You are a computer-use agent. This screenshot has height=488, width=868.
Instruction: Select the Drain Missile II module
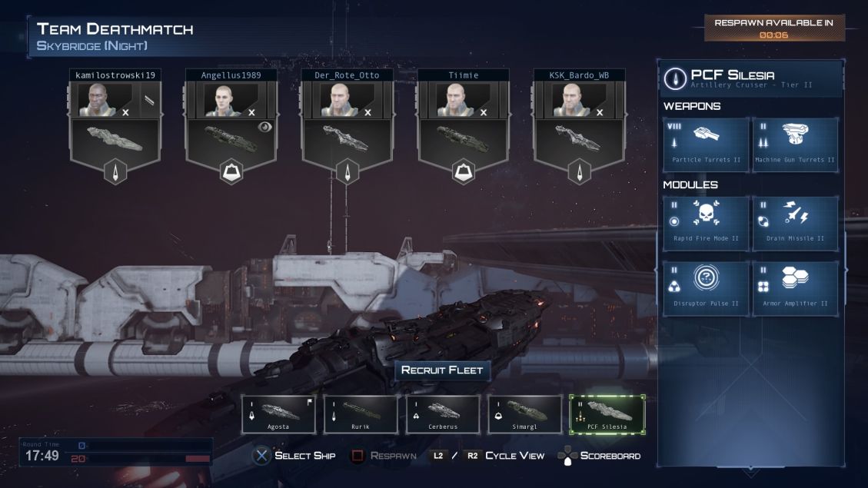(795, 224)
